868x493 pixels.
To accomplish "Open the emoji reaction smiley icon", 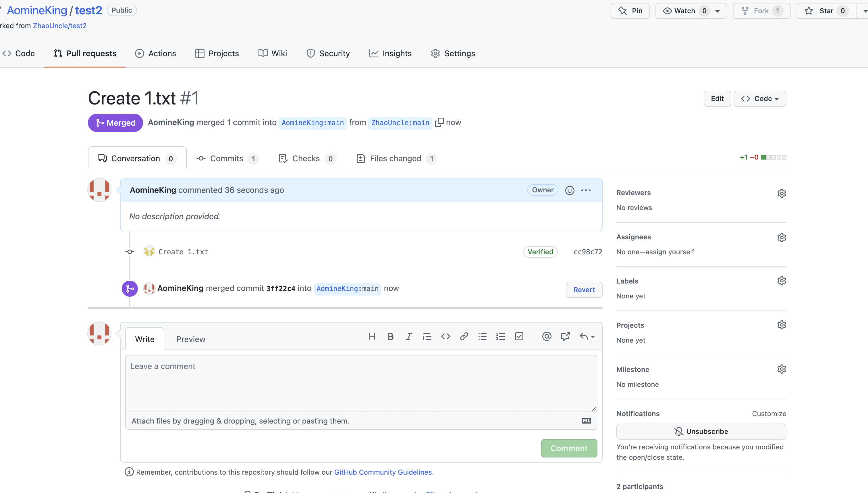I will [x=570, y=190].
